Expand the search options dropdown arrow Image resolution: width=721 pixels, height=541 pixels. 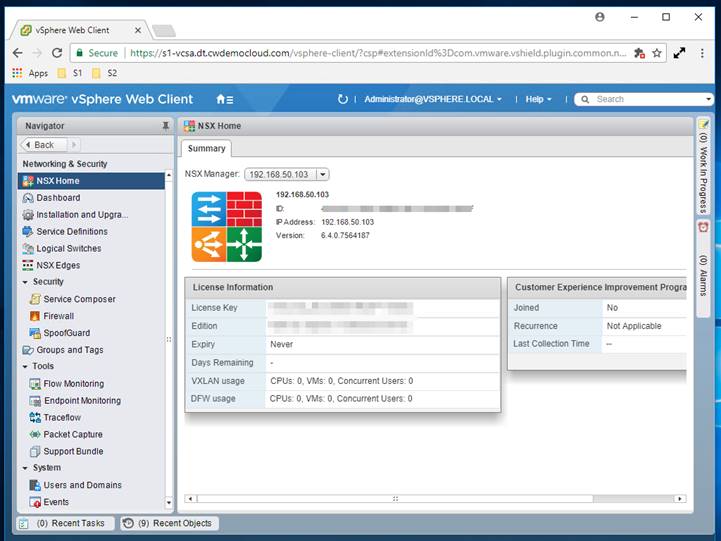tap(708, 99)
